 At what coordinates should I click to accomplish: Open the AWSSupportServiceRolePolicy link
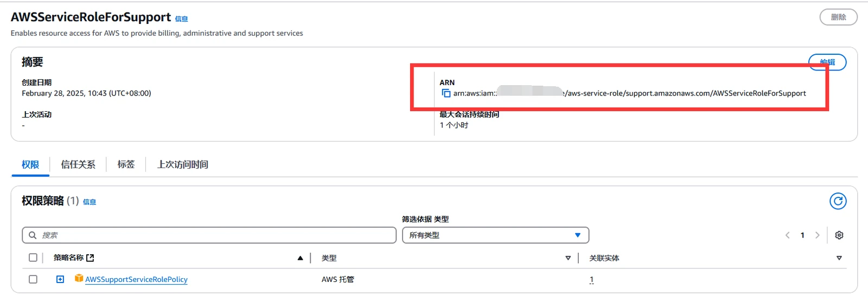pos(136,279)
